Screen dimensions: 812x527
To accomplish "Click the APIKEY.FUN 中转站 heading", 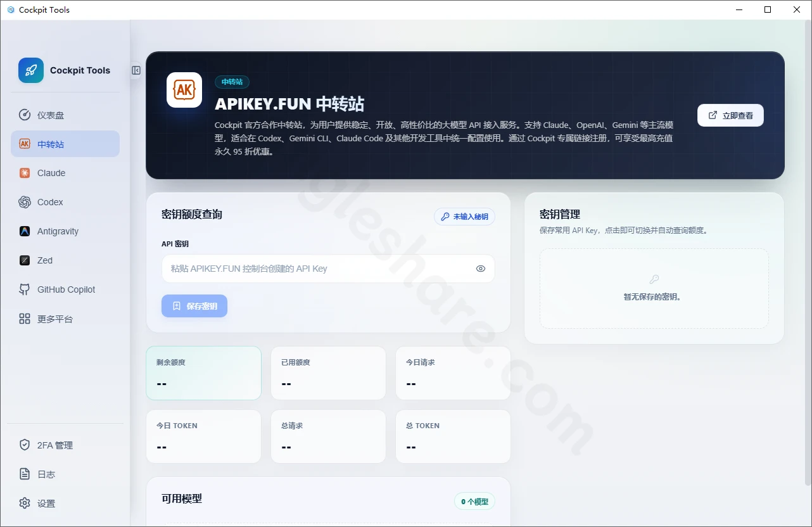I will [x=289, y=104].
